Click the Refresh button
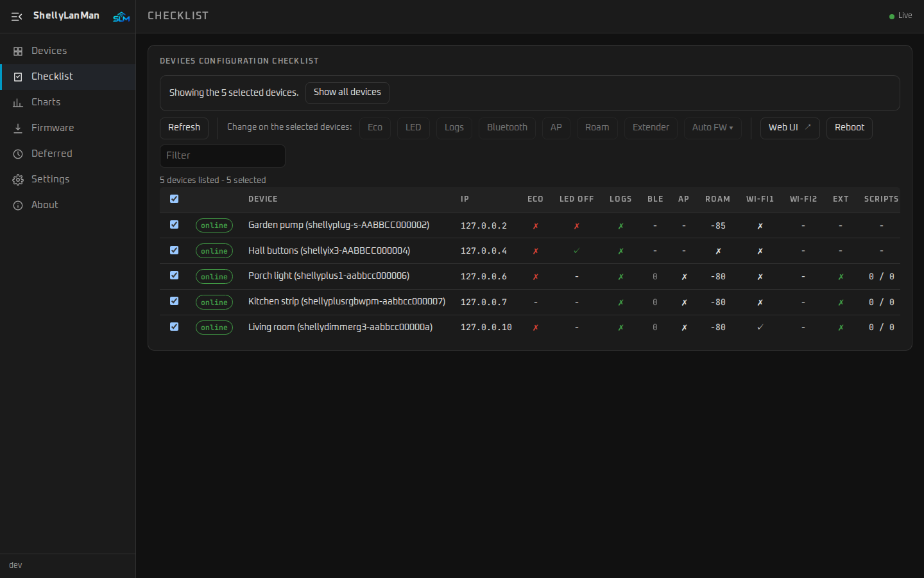This screenshot has height=578, width=924. 184,128
